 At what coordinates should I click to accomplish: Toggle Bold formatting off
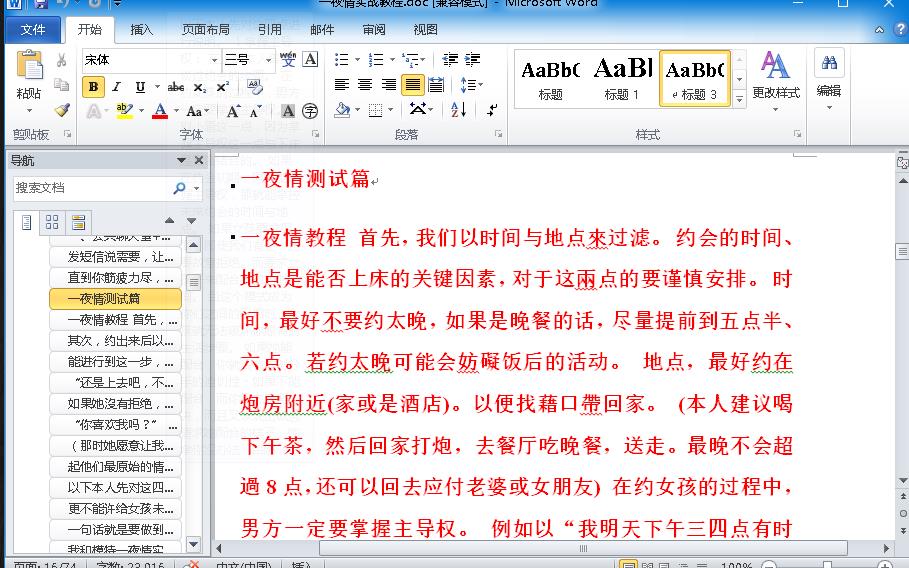pos(93,87)
